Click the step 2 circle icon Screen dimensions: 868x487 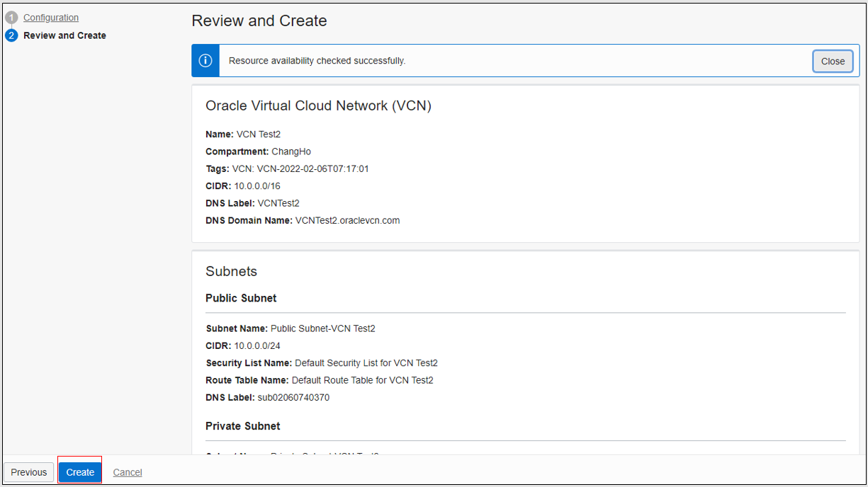point(11,35)
